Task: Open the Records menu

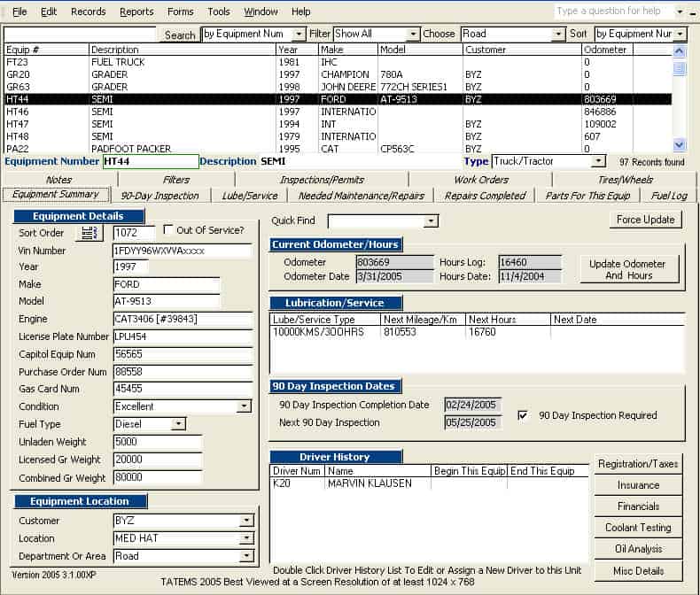Action: pos(89,12)
